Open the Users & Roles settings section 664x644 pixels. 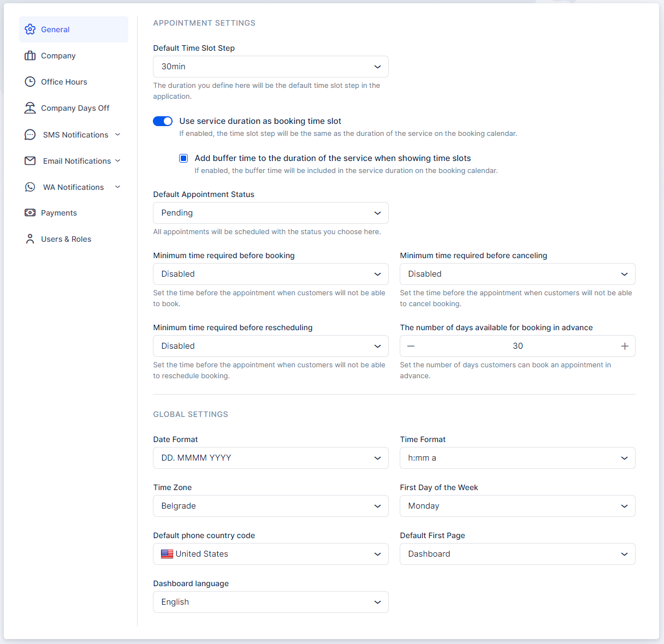coord(66,239)
